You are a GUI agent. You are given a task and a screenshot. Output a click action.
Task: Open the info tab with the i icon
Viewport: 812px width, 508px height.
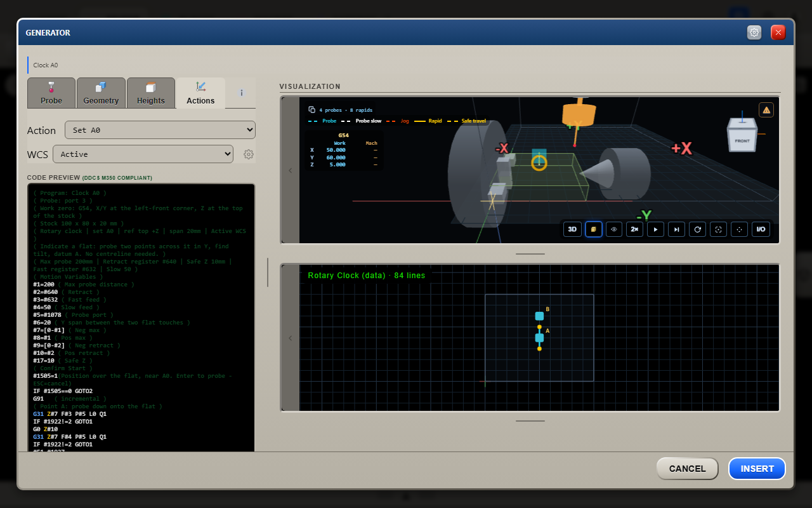click(x=242, y=93)
